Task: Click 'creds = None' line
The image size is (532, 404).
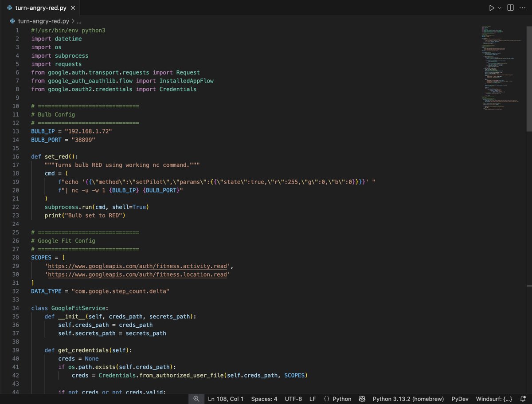Action: point(78,358)
